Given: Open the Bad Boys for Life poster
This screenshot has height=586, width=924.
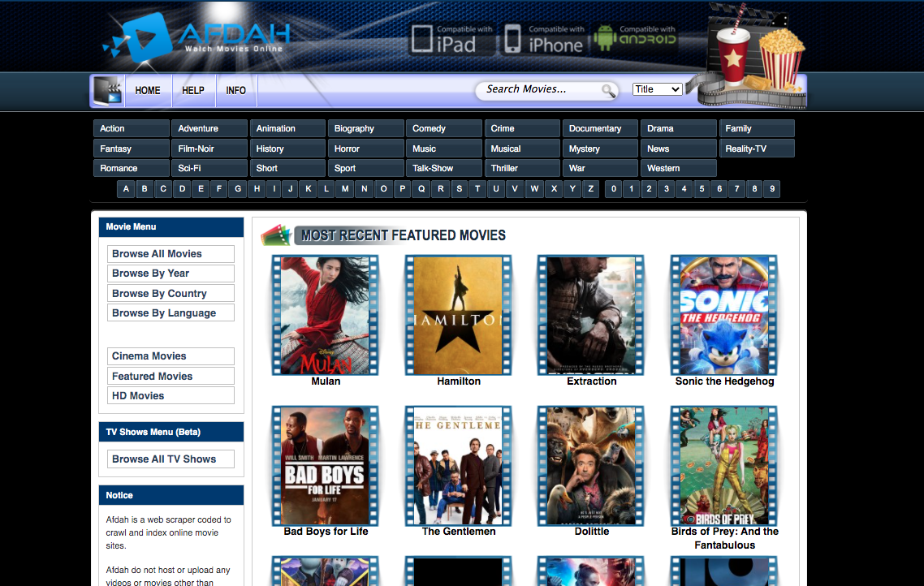Looking at the screenshot, I should point(326,465).
